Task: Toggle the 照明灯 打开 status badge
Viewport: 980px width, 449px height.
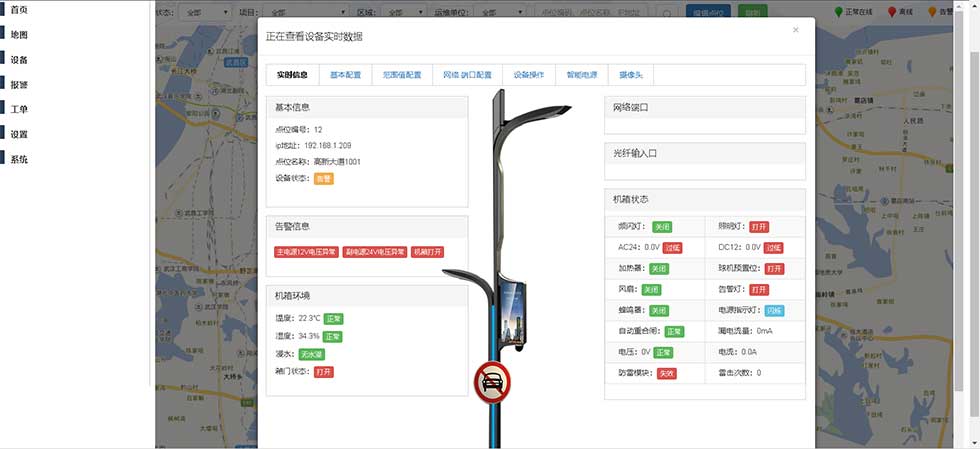Action: [760, 227]
